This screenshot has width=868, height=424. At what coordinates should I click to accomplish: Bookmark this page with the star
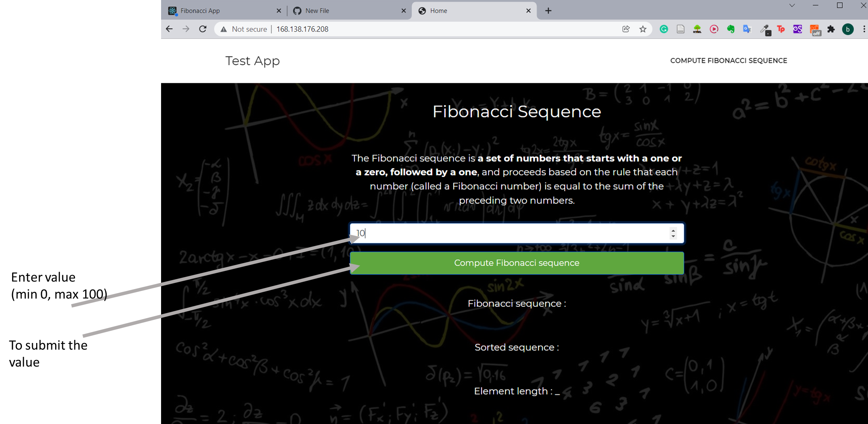click(x=642, y=29)
